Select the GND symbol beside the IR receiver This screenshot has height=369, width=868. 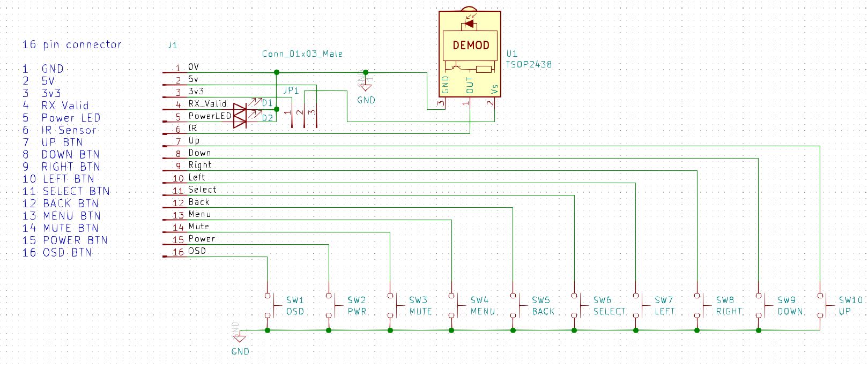pyautogui.click(x=366, y=85)
